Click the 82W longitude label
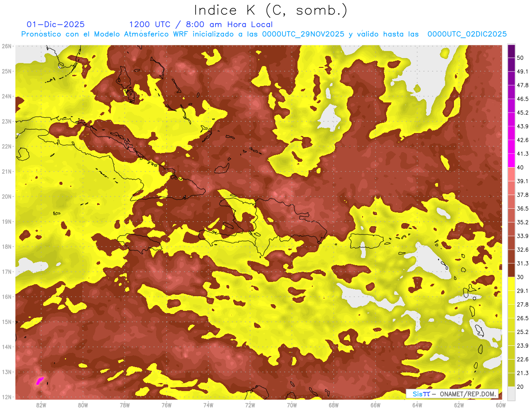This screenshot has height=411, width=532. pyautogui.click(x=41, y=405)
